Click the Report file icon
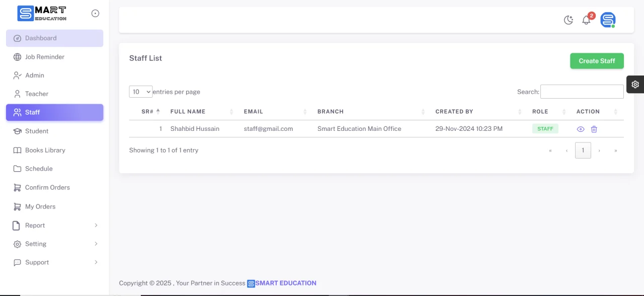The width and height of the screenshot is (644, 296). click(x=17, y=226)
